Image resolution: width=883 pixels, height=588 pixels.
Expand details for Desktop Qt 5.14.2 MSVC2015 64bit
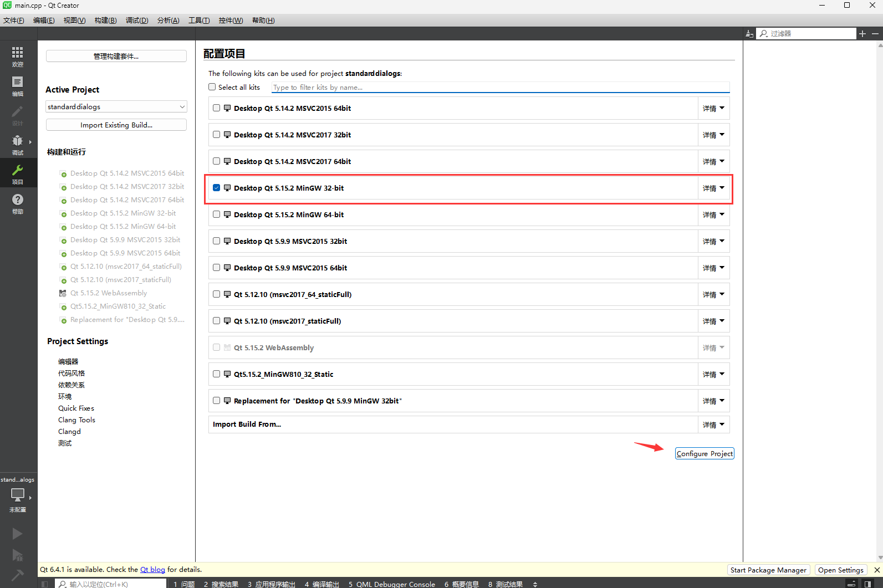(713, 108)
